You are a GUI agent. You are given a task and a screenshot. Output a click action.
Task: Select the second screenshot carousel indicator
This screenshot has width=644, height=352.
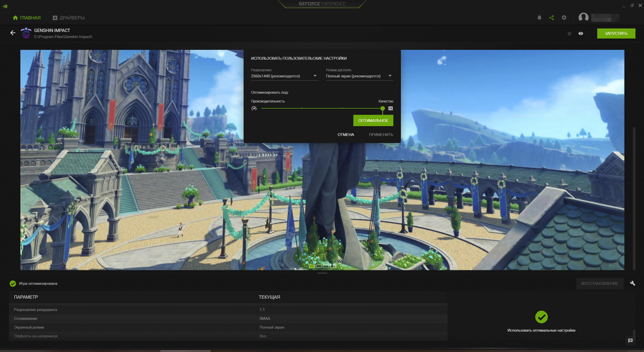(319, 266)
